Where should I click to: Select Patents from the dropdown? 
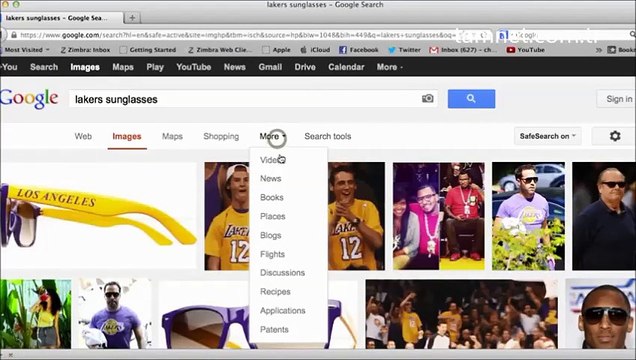click(x=274, y=330)
